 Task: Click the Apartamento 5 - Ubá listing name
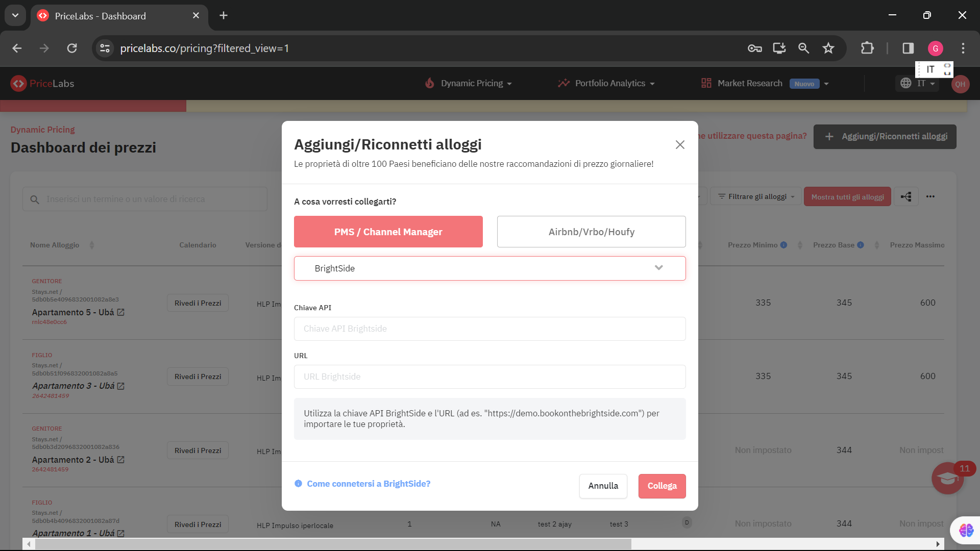tap(73, 312)
